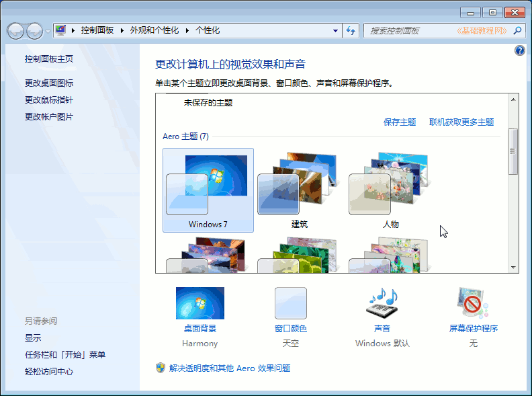
Task: Click 保存主题 link
Action: 400,122
